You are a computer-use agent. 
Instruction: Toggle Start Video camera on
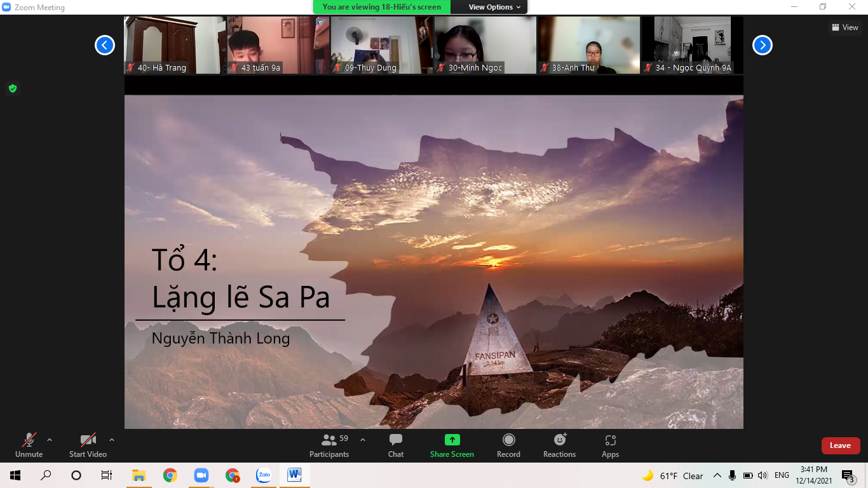coord(88,445)
